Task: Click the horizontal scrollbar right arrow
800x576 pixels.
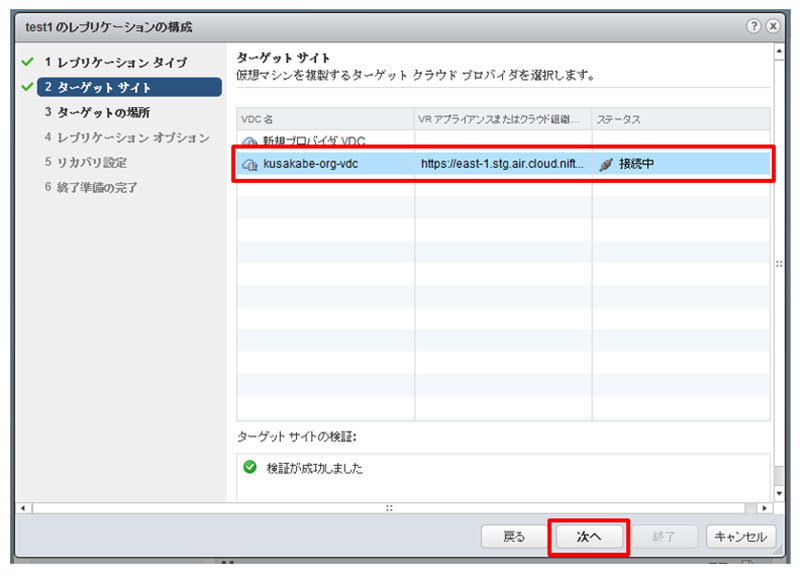Action: 764,508
